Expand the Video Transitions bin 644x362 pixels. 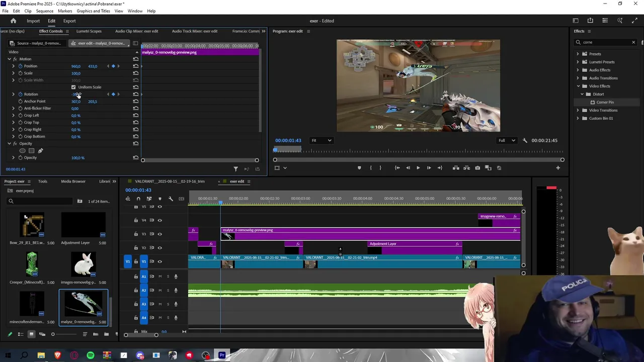[x=578, y=110]
